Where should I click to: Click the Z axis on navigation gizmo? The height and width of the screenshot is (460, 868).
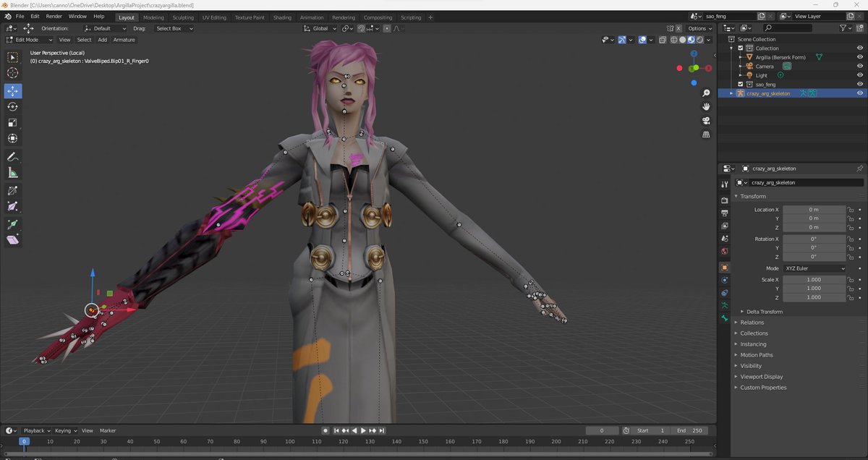click(694, 54)
